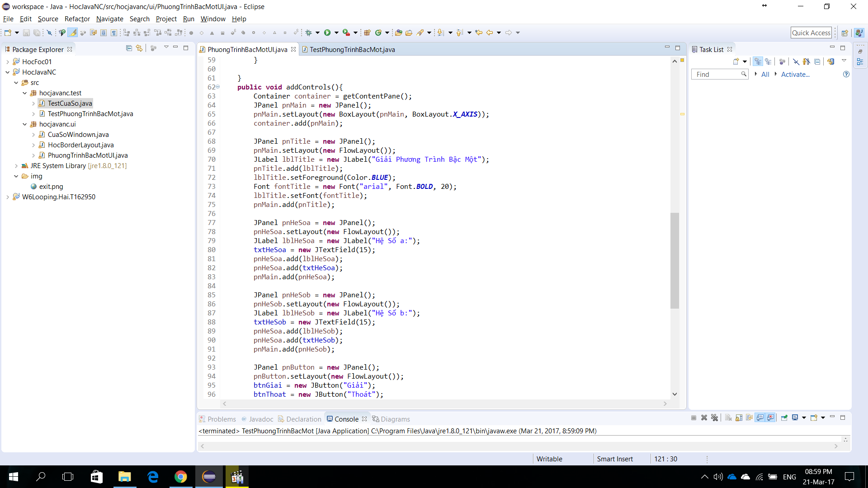Click the All link in Task List

point(765,75)
